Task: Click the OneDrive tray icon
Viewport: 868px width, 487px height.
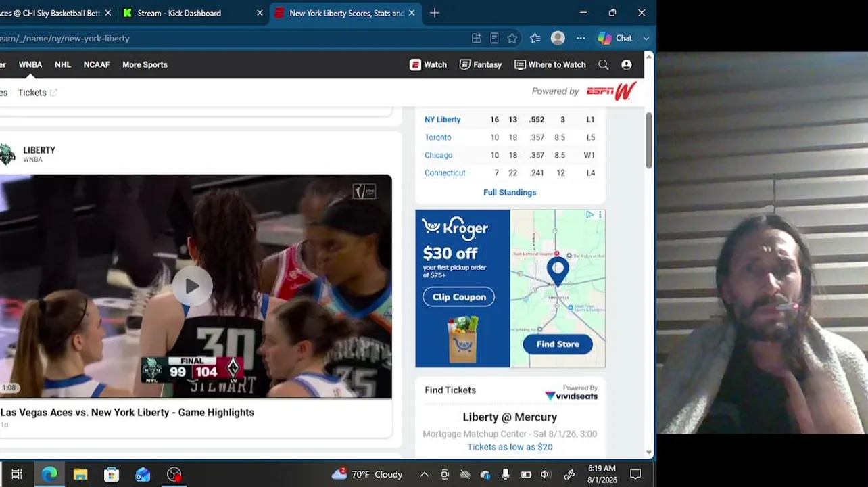Action: point(485,475)
